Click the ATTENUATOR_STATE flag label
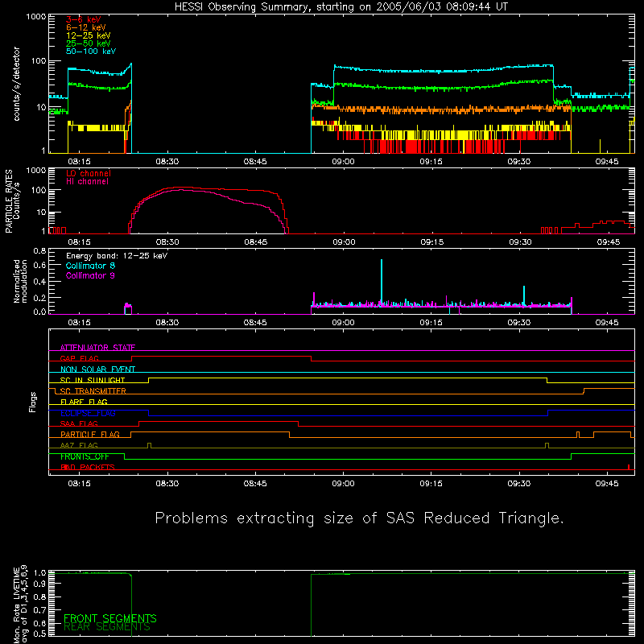The width and height of the screenshot is (644, 644). [97, 348]
